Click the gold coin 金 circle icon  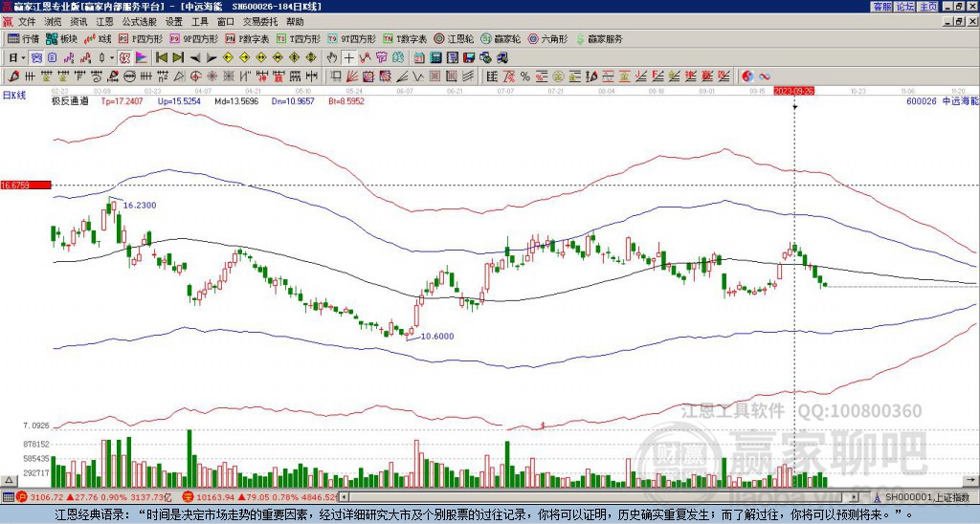tap(558, 76)
